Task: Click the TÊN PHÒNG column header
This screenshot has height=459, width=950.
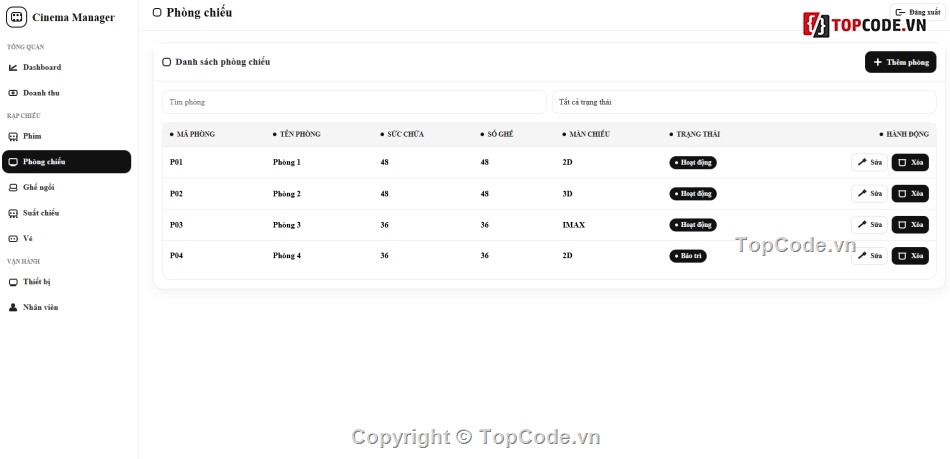Action: pyautogui.click(x=296, y=134)
